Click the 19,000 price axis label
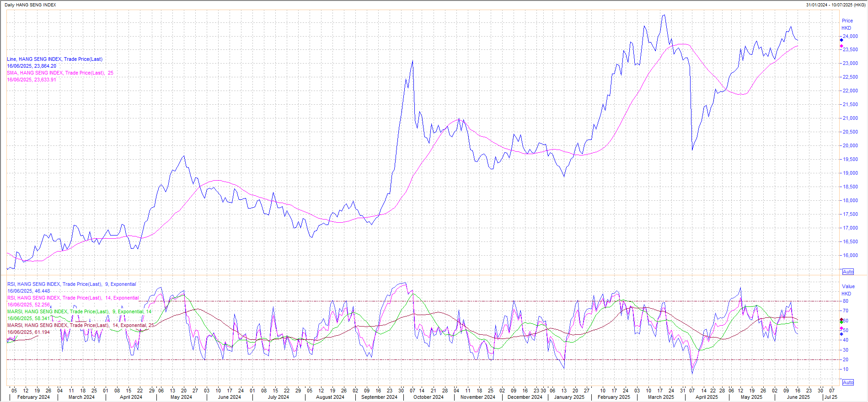 851,173
